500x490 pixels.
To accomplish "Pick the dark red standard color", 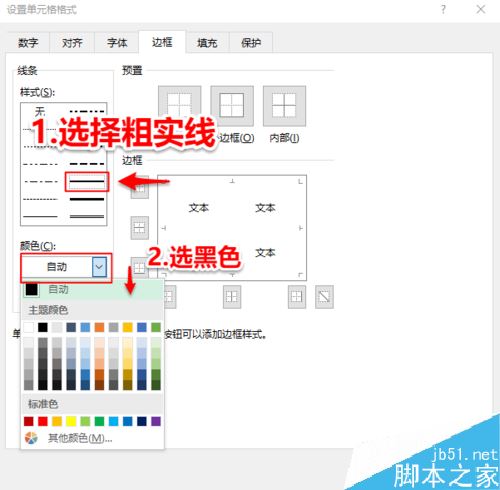I will [29, 421].
